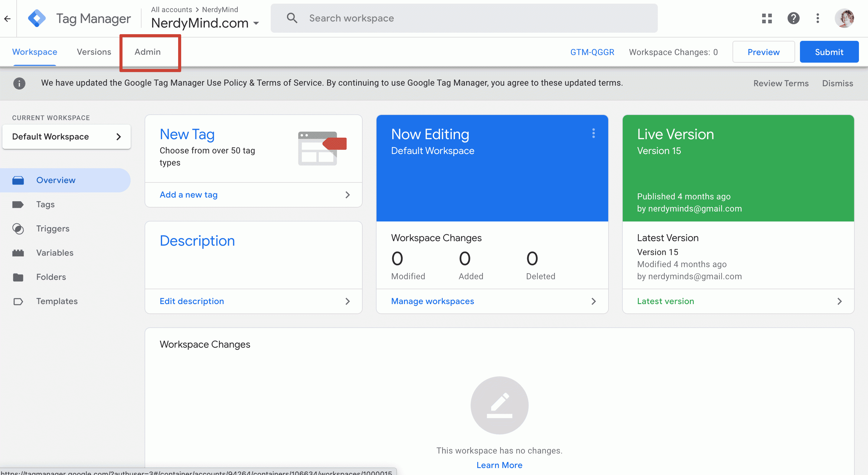Click the Preview button
The width and height of the screenshot is (868, 475).
[x=763, y=51]
